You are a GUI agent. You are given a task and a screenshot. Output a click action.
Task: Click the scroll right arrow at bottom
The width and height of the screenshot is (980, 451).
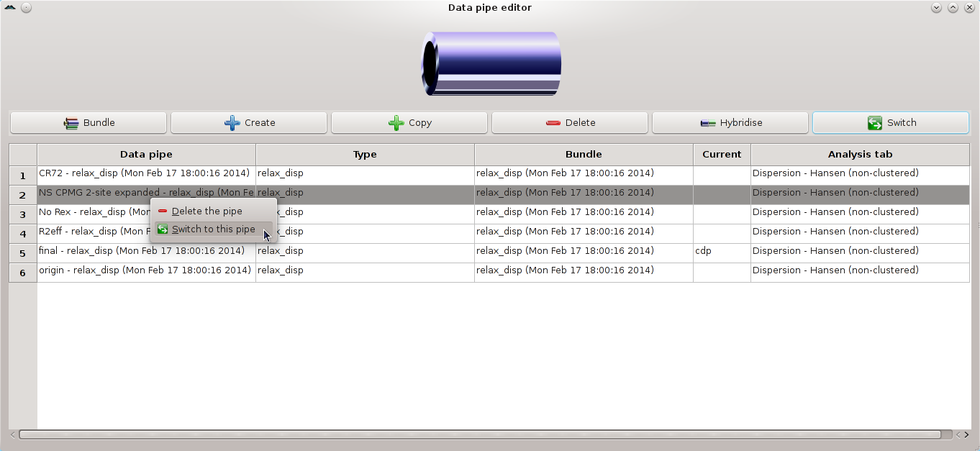966,434
